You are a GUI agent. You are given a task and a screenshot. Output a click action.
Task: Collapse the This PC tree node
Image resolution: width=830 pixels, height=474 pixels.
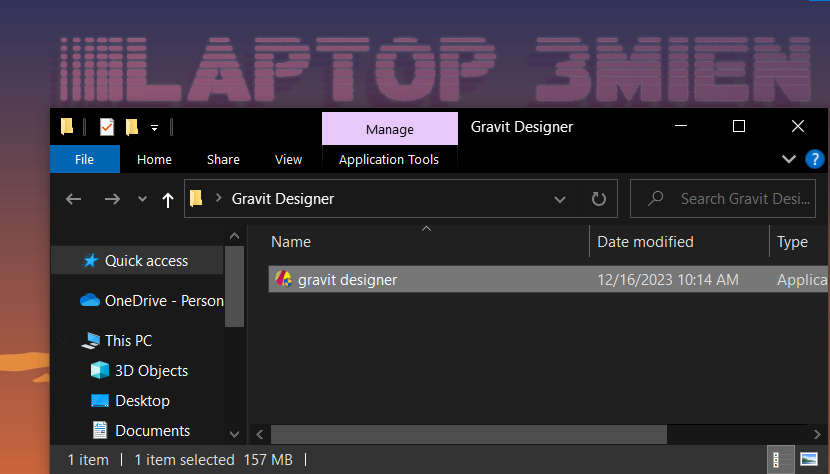point(65,341)
